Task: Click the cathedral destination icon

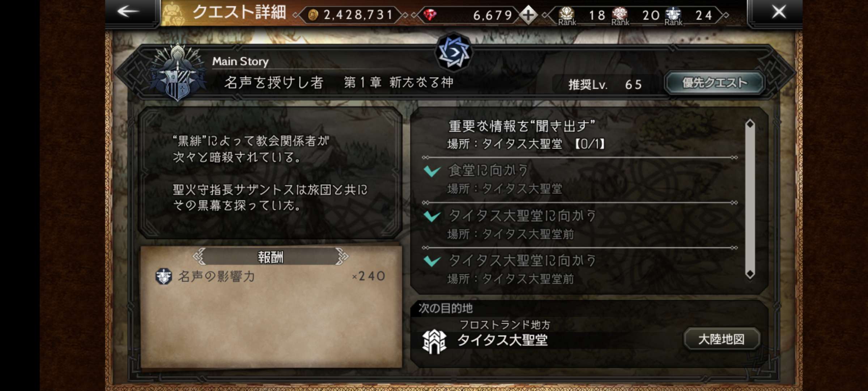Action: click(434, 342)
